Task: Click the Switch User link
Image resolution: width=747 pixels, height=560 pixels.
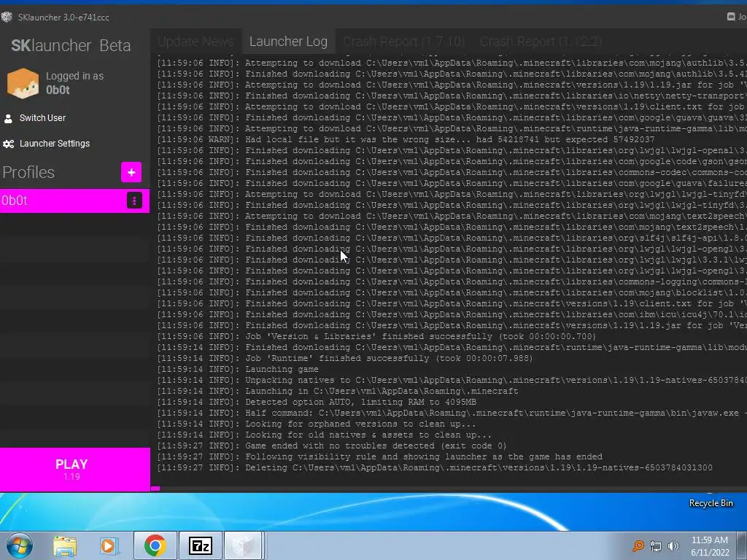Action: coord(42,117)
